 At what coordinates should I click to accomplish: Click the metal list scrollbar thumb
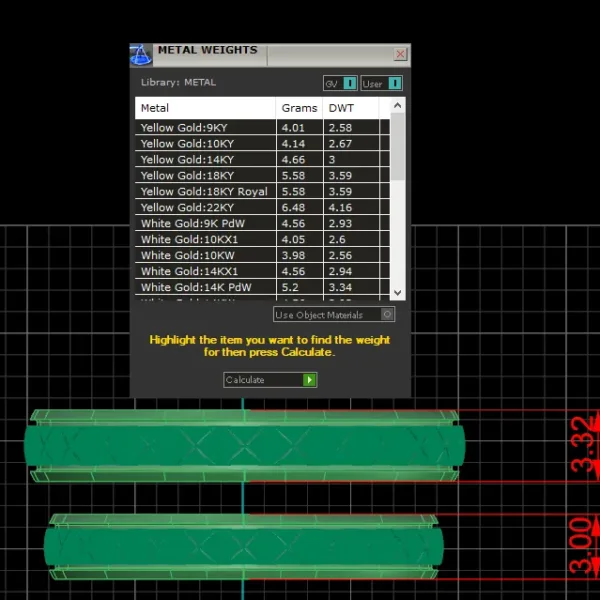click(x=398, y=146)
